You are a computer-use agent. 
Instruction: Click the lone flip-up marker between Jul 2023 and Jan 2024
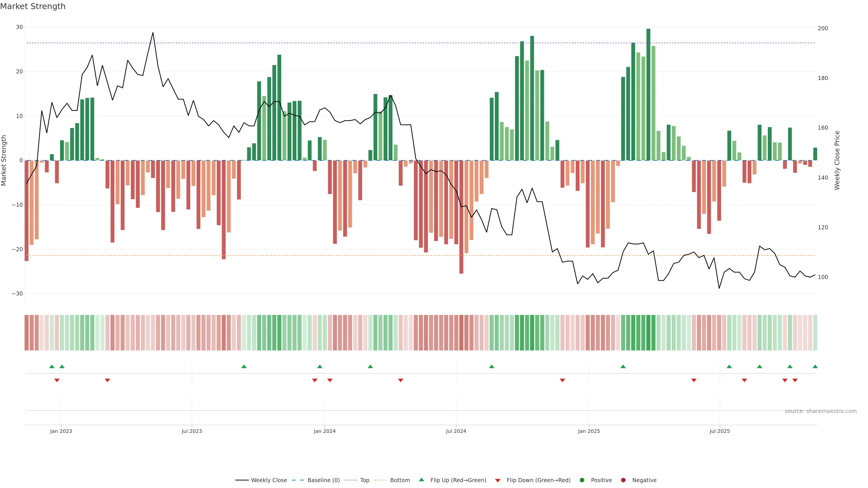point(244,366)
